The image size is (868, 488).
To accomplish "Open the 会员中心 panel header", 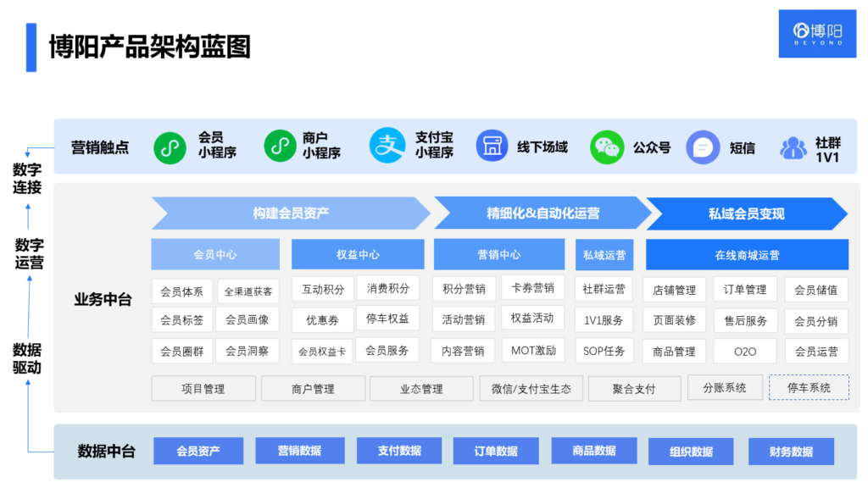I will 214,254.
